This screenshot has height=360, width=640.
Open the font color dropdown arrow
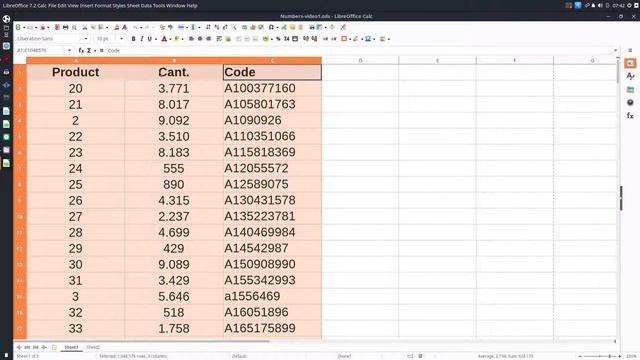[170, 39]
